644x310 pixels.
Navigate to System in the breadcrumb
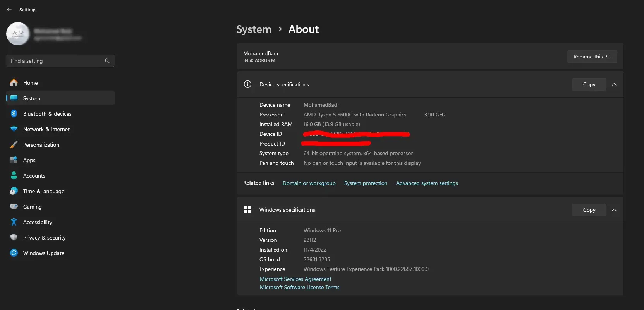tap(254, 29)
